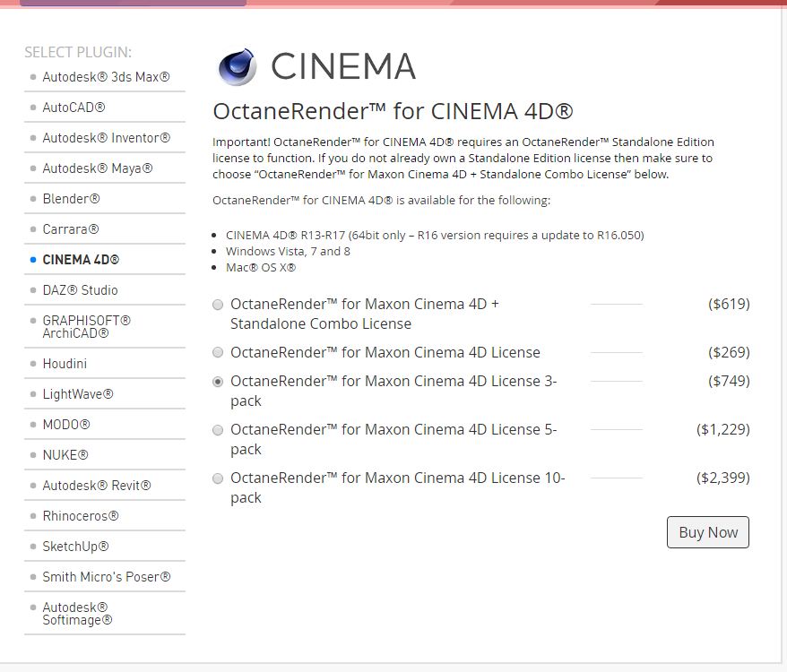
Task: Go to the Rhinoceros plugin
Action: 81,516
